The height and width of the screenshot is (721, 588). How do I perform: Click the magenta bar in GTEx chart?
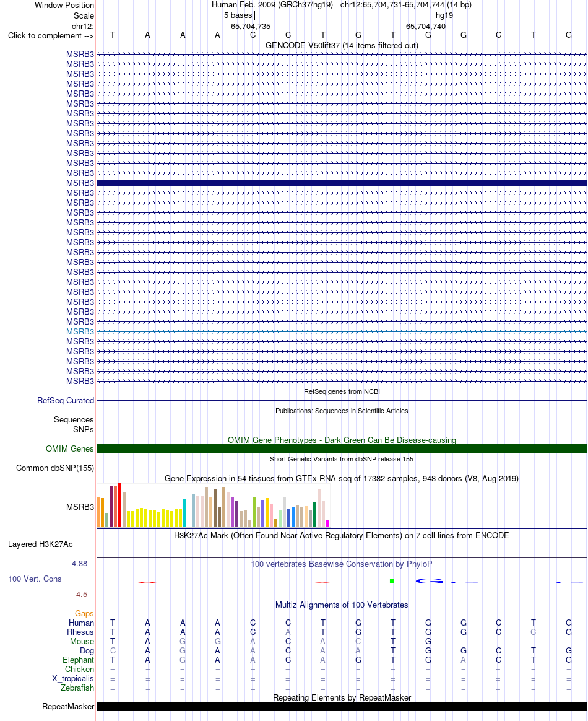coord(327,524)
